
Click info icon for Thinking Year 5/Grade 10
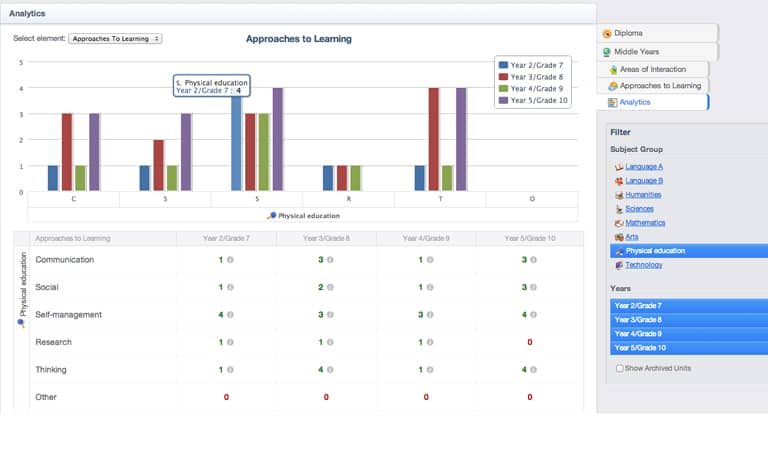pyautogui.click(x=533, y=369)
